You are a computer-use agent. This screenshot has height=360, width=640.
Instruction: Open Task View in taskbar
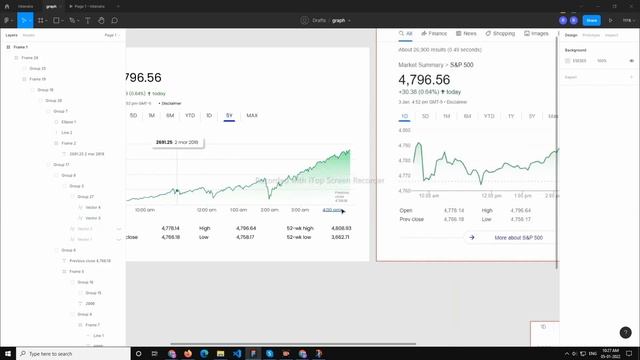[155, 353]
